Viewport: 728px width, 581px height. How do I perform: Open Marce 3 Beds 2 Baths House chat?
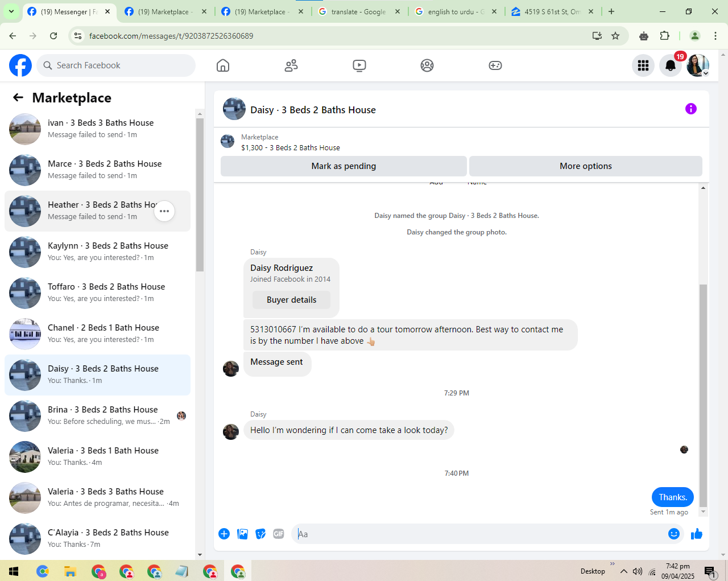(x=98, y=170)
